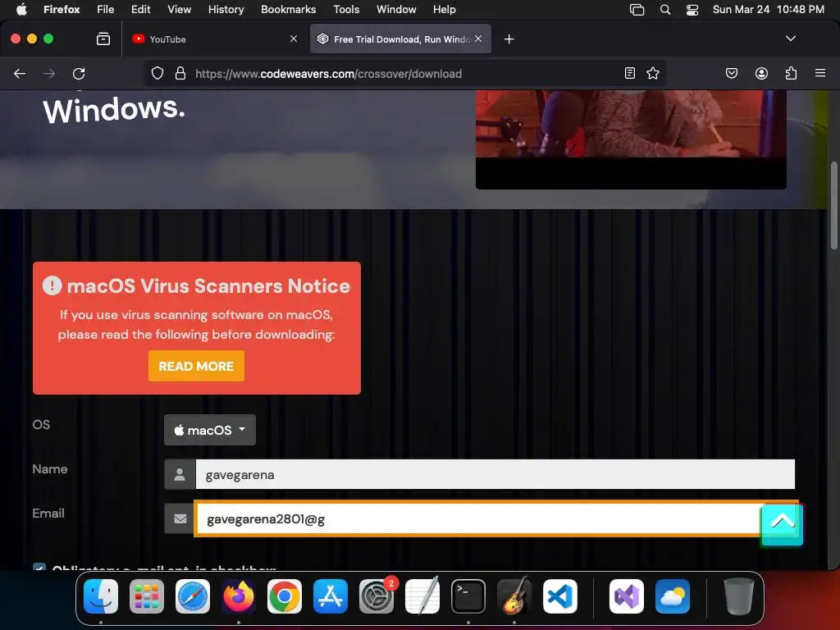Open the tracking protection shield icon
This screenshot has width=840, height=630.
[x=157, y=73]
